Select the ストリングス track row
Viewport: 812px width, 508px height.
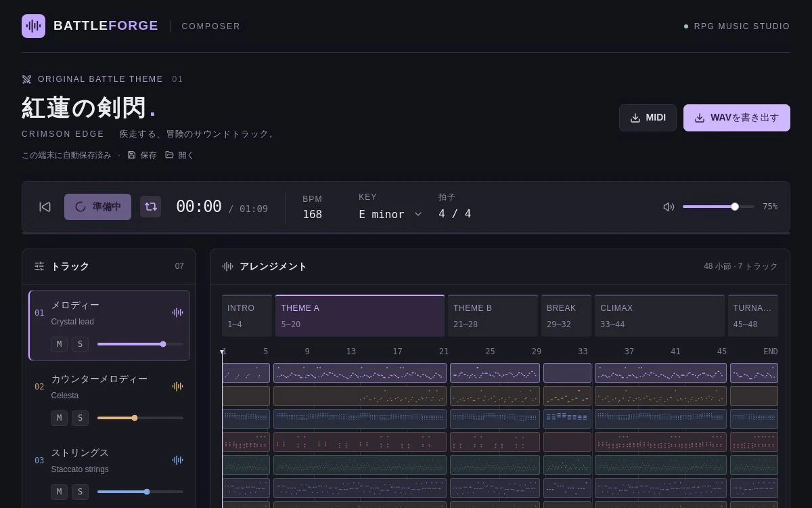point(109,471)
